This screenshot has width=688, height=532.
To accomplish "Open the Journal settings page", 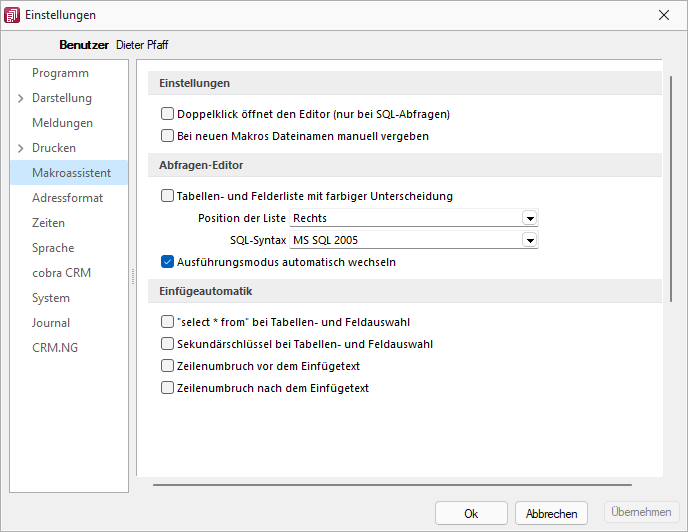I will (x=51, y=323).
